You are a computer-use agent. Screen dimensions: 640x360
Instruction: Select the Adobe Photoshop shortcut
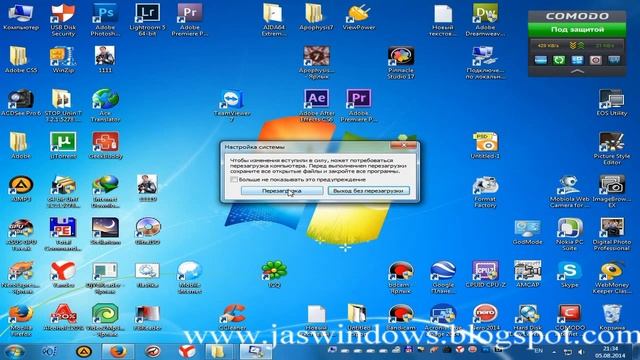105,20
